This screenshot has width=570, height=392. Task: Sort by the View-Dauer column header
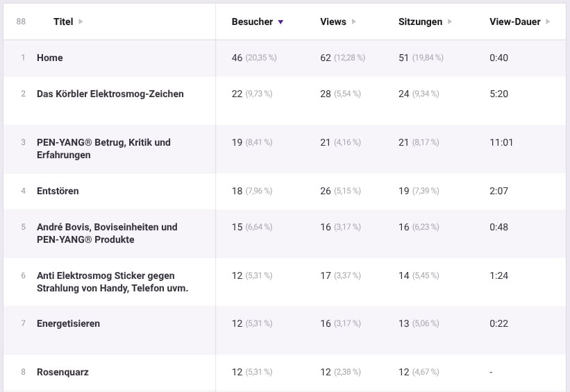tap(514, 22)
